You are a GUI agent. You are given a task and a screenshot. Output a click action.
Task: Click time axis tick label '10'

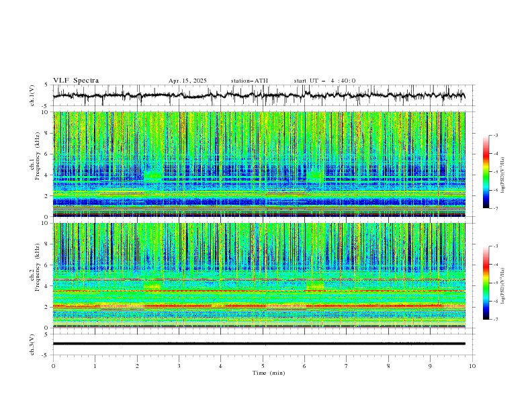tap(472, 366)
